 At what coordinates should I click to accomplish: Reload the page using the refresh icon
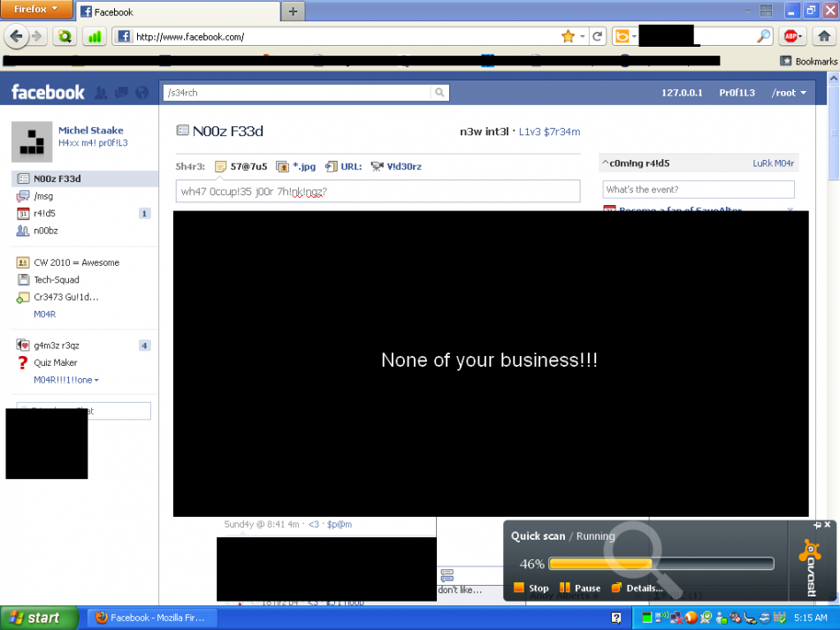[x=598, y=36]
